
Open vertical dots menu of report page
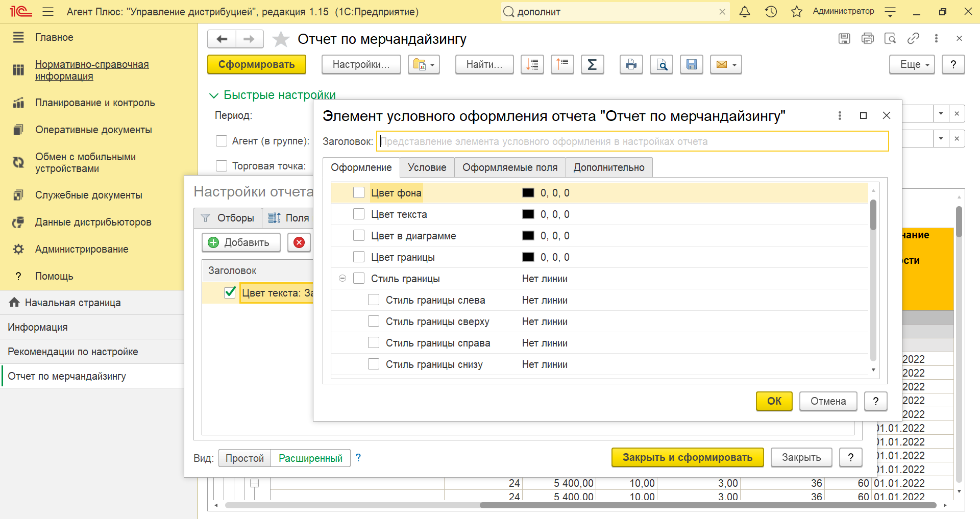click(936, 38)
